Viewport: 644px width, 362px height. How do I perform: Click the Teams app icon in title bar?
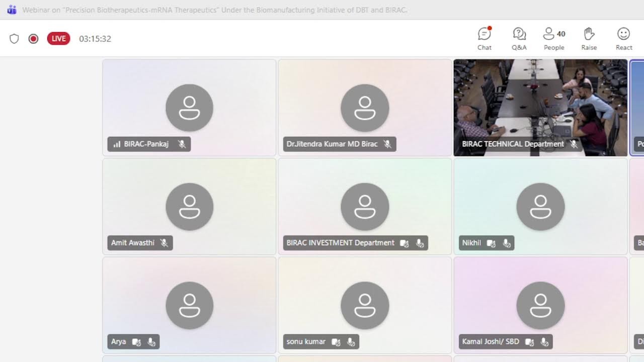pyautogui.click(x=12, y=10)
